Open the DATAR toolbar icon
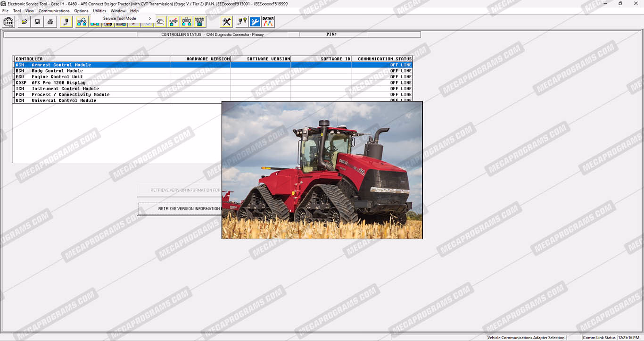 (x=268, y=22)
